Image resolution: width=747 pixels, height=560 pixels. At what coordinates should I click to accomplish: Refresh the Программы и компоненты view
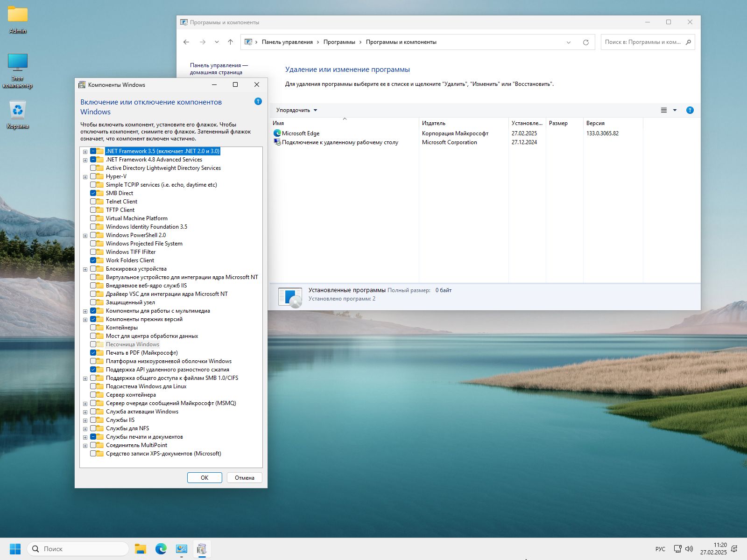click(x=586, y=42)
